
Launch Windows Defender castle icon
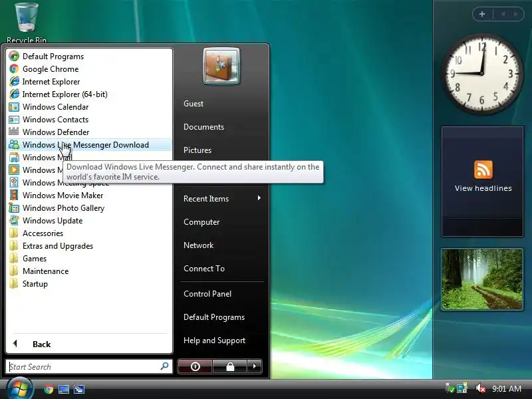tap(14, 132)
